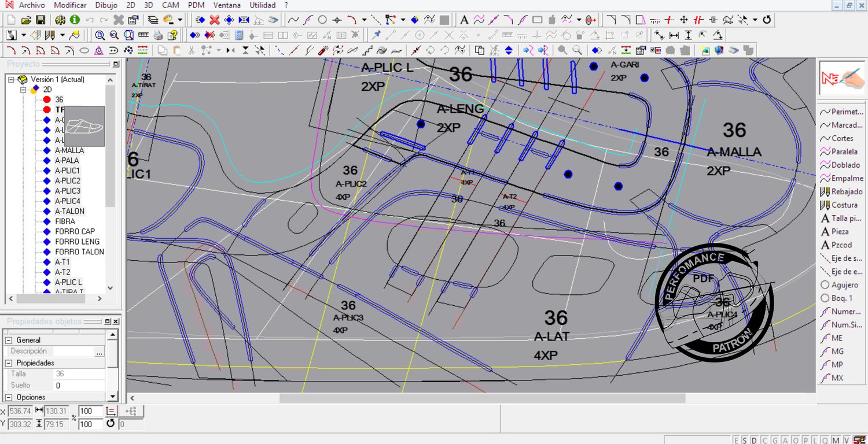
Task: Open the CAM menu
Action: (170, 5)
